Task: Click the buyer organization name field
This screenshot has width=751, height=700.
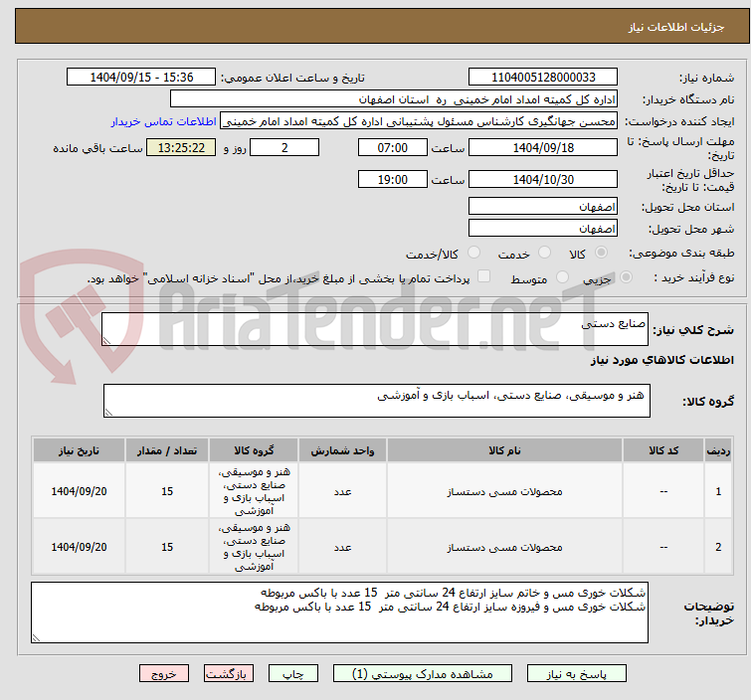Action: pyautogui.click(x=394, y=99)
